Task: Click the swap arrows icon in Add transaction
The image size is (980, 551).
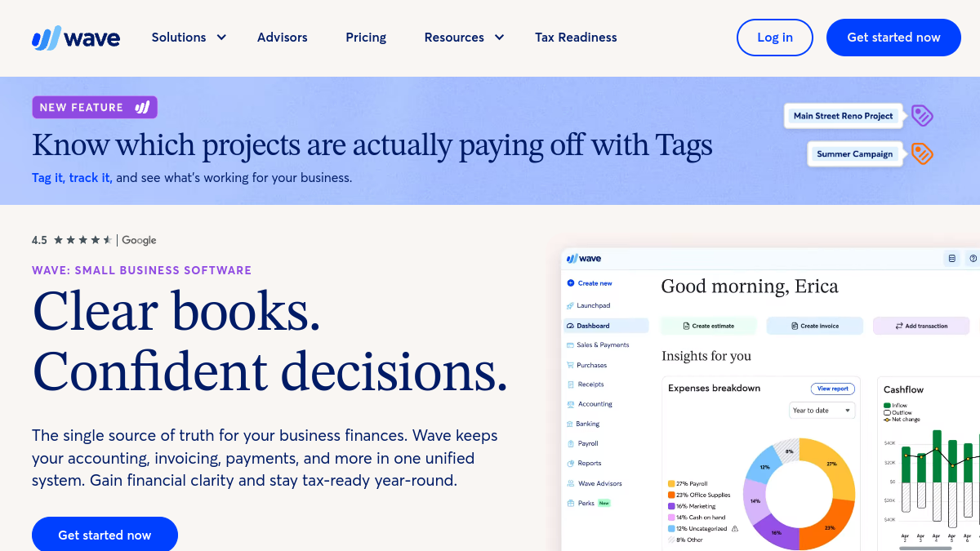Action: point(899,326)
